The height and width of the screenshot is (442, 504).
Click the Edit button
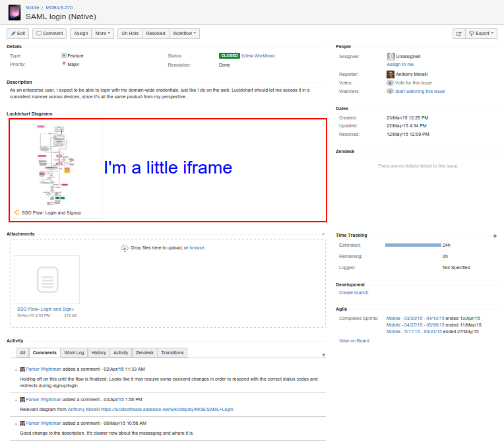coord(18,34)
